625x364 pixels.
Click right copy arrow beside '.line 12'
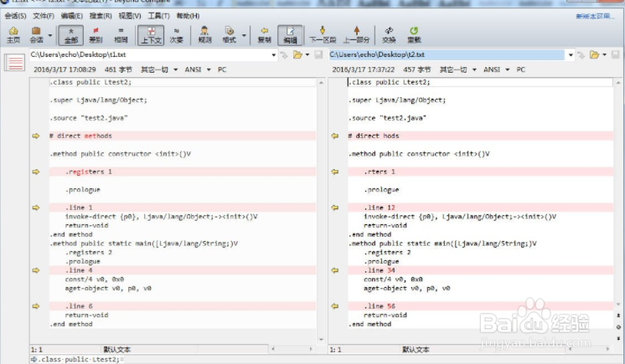pos(335,208)
